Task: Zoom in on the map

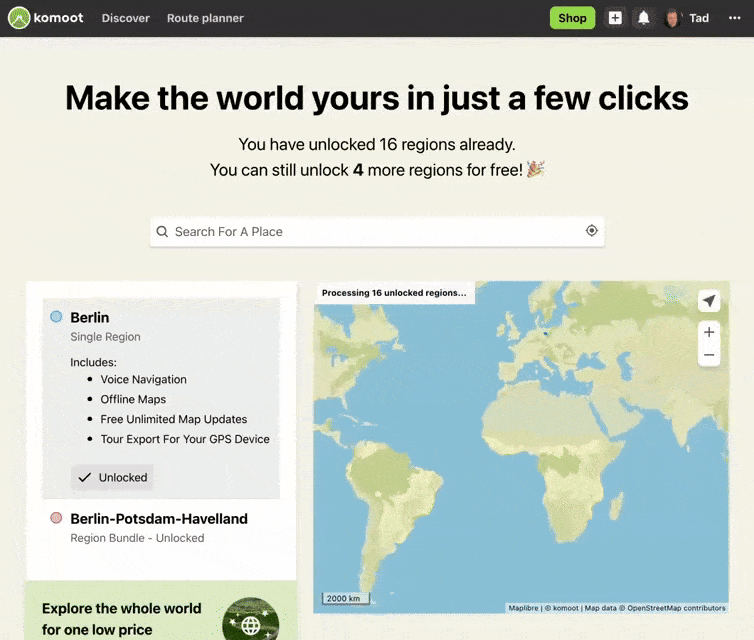Action: (x=709, y=332)
